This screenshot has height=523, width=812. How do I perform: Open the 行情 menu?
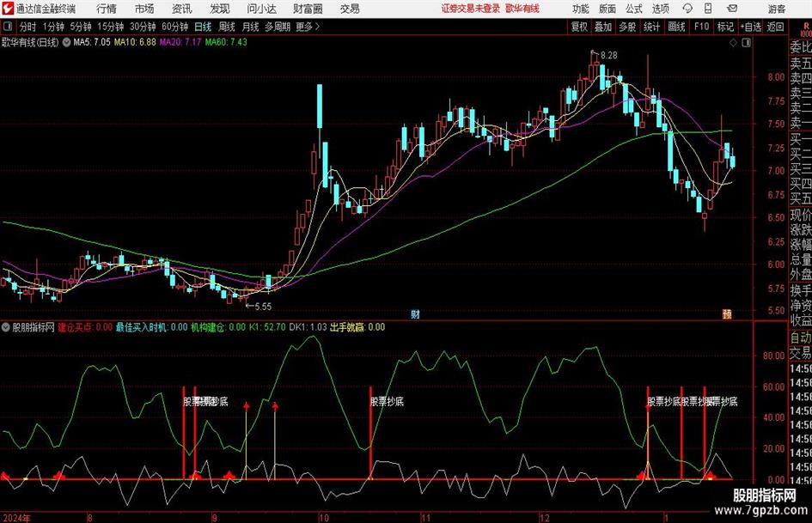(107, 9)
